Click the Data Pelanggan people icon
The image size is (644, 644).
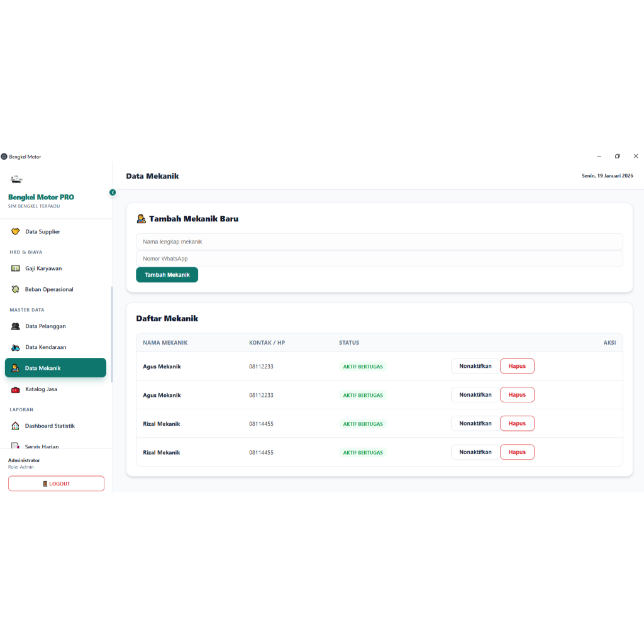pos(15,326)
